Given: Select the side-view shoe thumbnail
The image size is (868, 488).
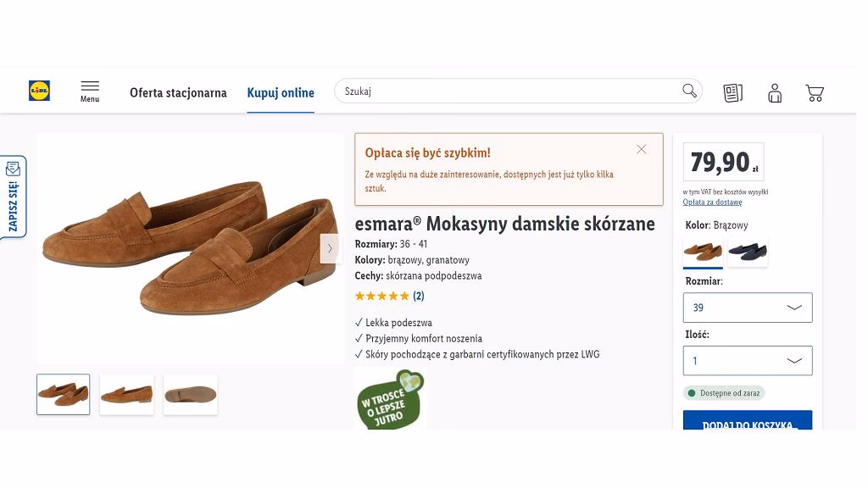Looking at the screenshot, I should [x=126, y=394].
